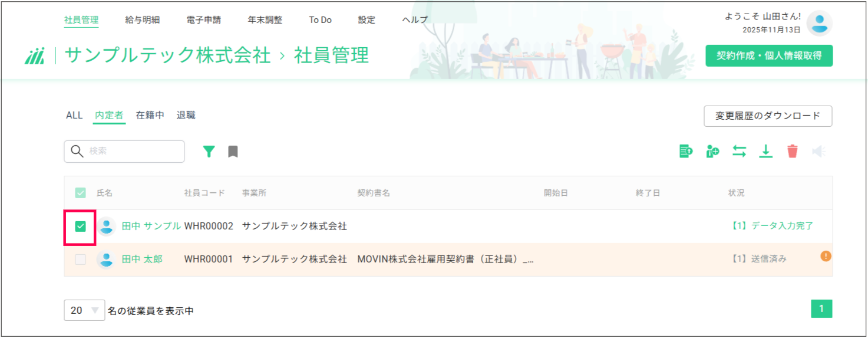
Task: Click the ようこそ 山田さん! greeting
Action: 763,17
